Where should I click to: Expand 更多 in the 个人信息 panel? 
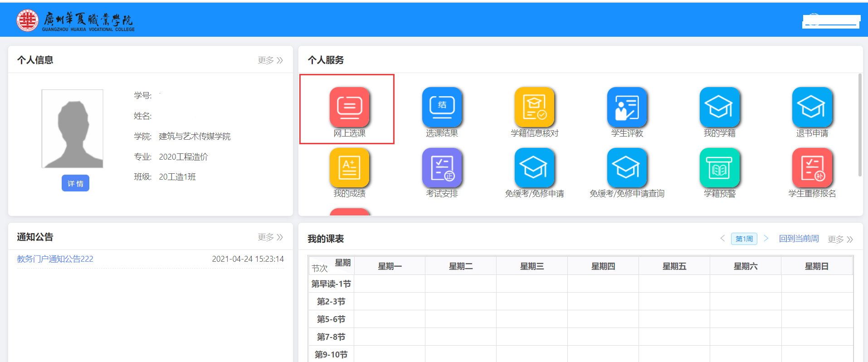270,60
